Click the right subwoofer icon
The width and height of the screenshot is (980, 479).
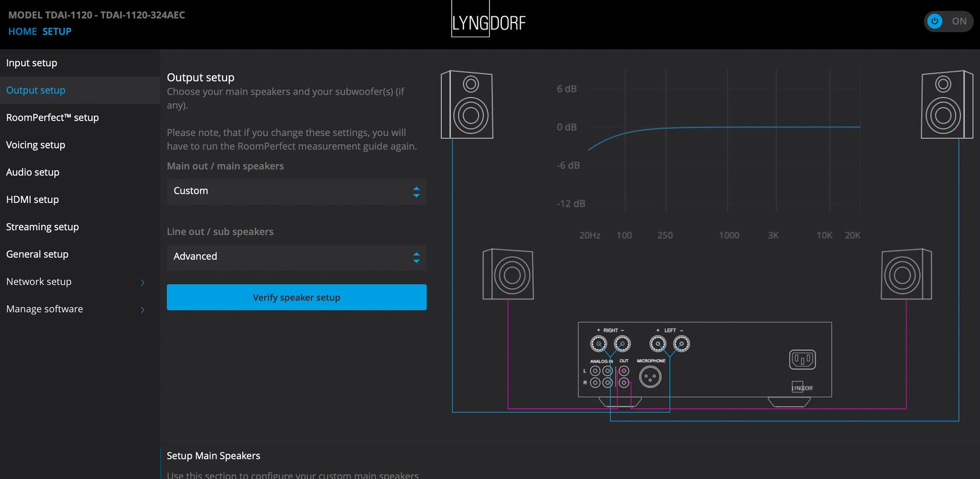tap(906, 274)
